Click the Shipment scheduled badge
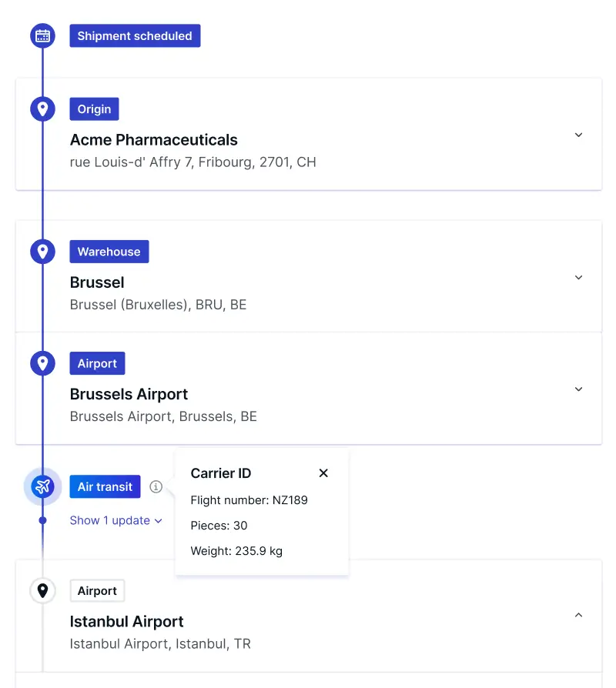The image size is (616, 688). click(135, 35)
